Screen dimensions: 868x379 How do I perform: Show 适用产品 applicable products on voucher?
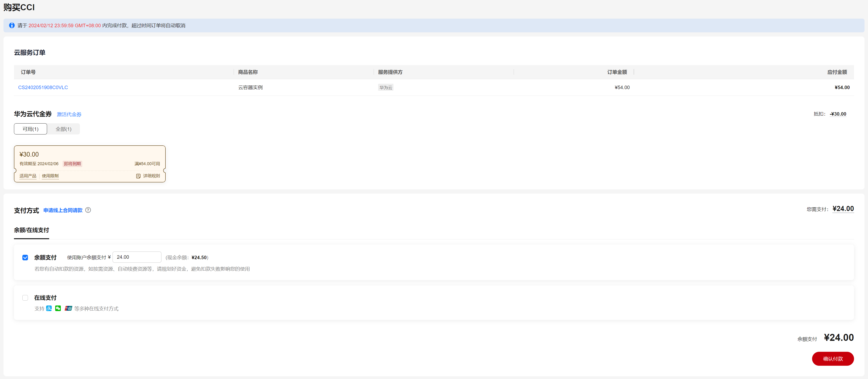coord(28,176)
